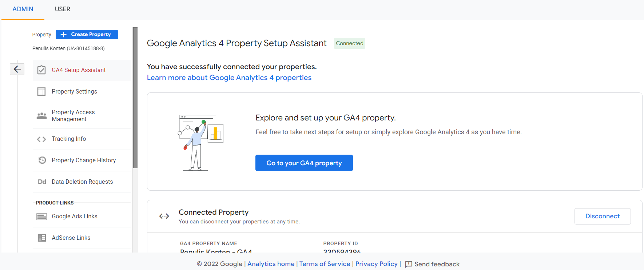
Task: Click the PRODUCT LINKS section heading
Action: tap(55, 203)
